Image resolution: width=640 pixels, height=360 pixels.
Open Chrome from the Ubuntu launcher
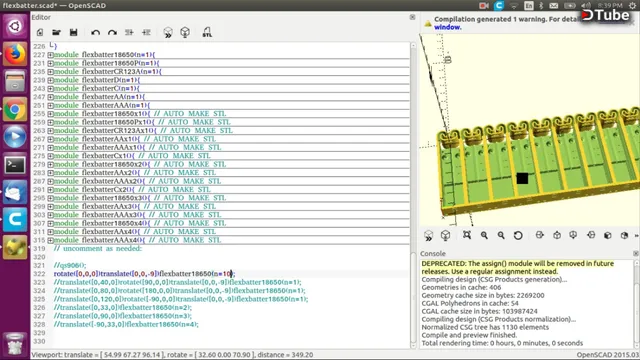(x=15, y=109)
